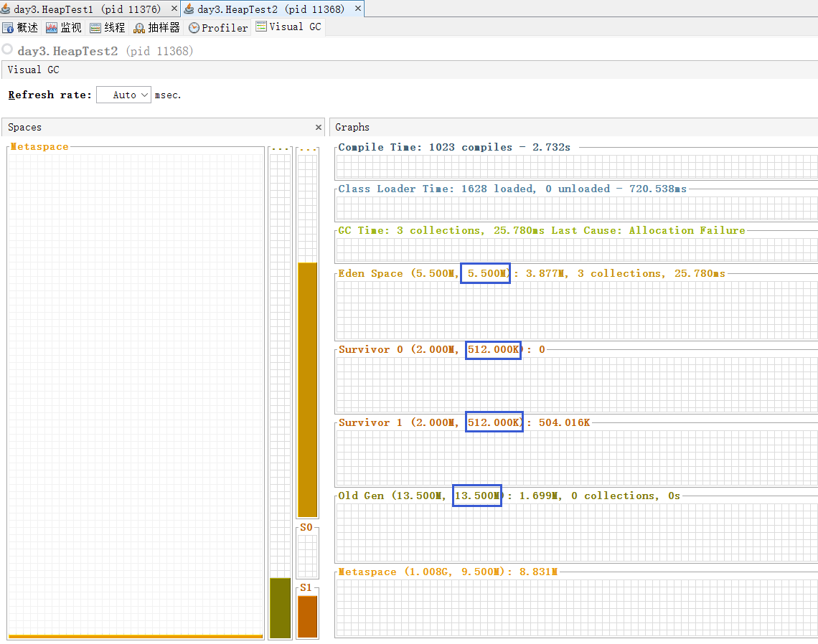Click the Eden Space graph title
This screenshot has height=644, width=818.
tap(532, 274)
